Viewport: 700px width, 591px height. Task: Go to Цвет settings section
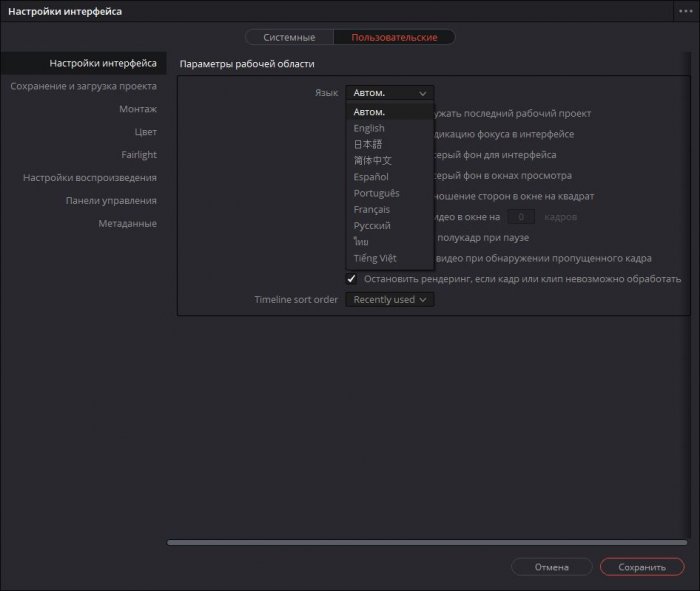[145, 132]
